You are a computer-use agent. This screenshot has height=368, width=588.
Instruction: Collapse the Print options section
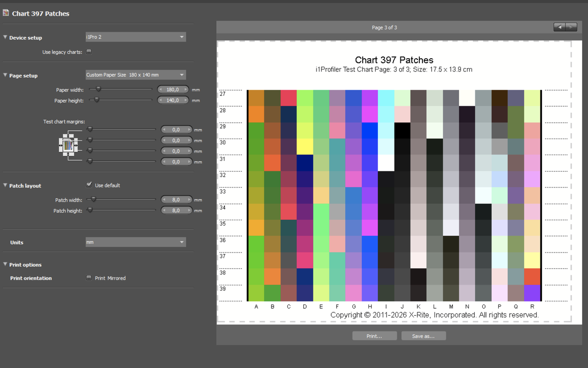click(5, 265)
